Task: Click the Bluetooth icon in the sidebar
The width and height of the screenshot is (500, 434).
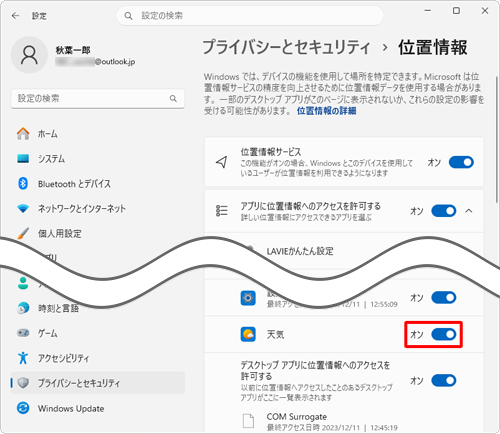Action: [23, 183]
